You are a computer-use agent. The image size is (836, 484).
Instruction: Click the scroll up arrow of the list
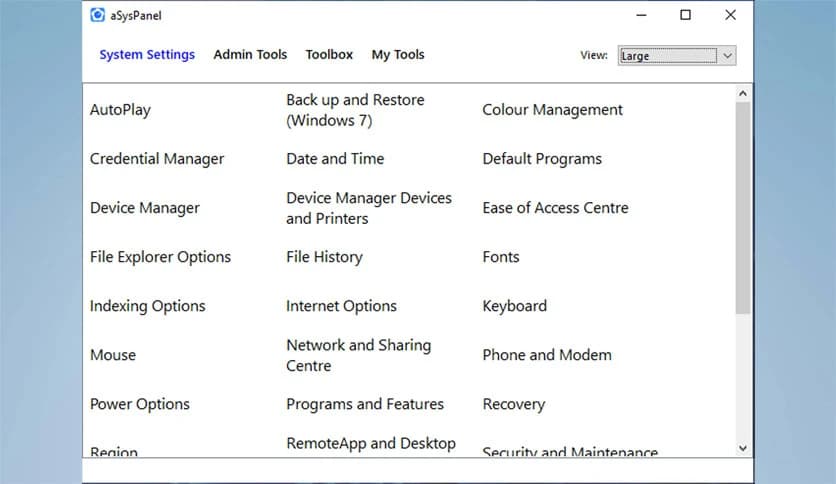click(743, 94)
